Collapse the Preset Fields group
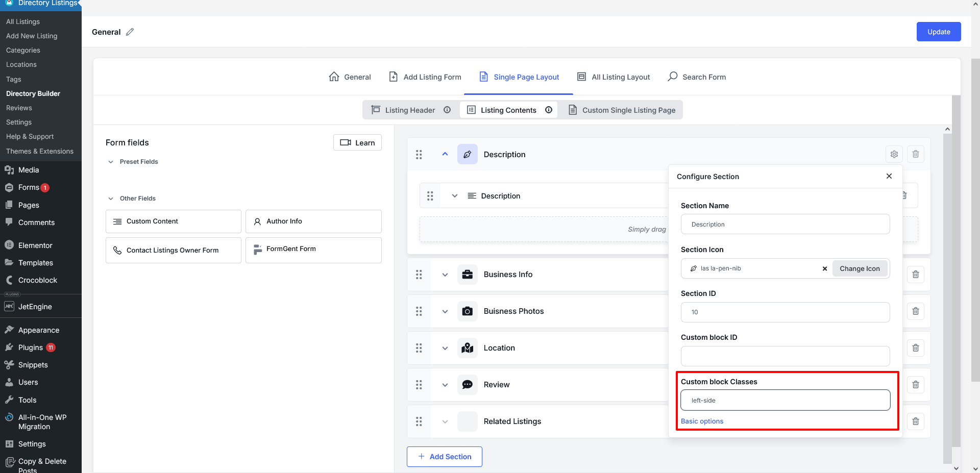 point(111,162)
